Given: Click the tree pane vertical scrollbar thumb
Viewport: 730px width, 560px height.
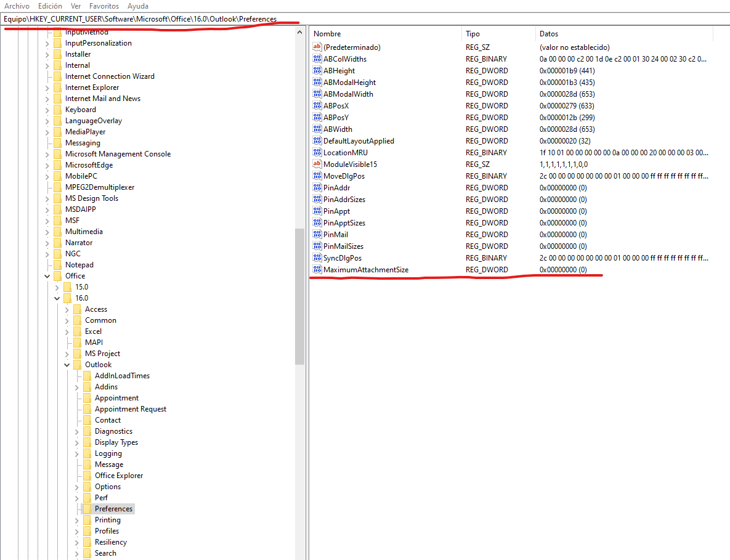Looking at the screenshot, I should [x=299, y=296].
